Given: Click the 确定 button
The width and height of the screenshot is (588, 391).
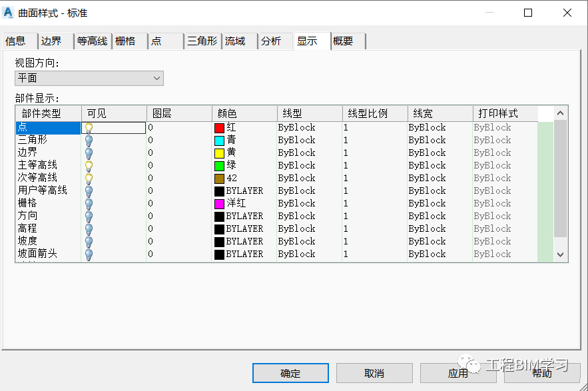Looking at the screenshot, I should (290, 373).
